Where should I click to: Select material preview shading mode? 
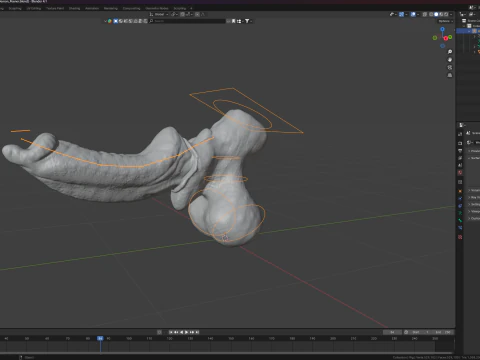[x=441, y=14]
